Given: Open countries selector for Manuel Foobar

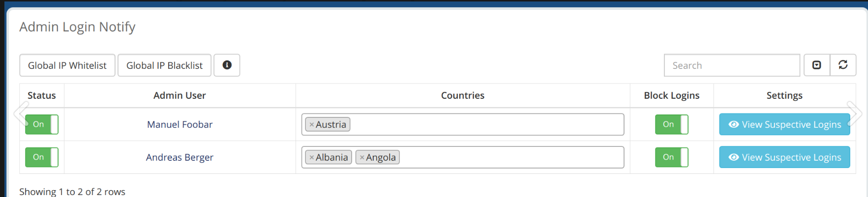Looking at the screenshot, I should click(463, 124).
